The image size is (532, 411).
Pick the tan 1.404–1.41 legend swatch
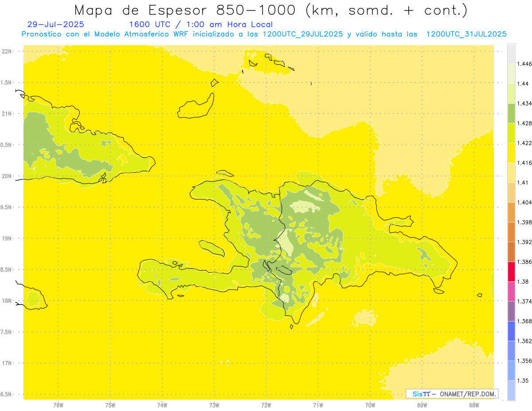click(511, 192)
